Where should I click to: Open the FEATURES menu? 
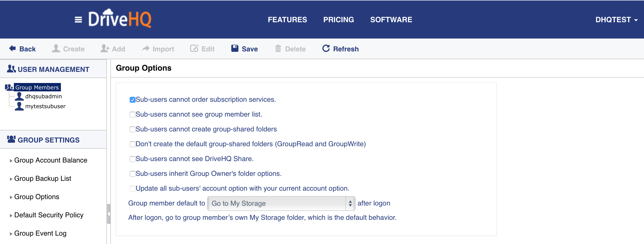(287, 20)
